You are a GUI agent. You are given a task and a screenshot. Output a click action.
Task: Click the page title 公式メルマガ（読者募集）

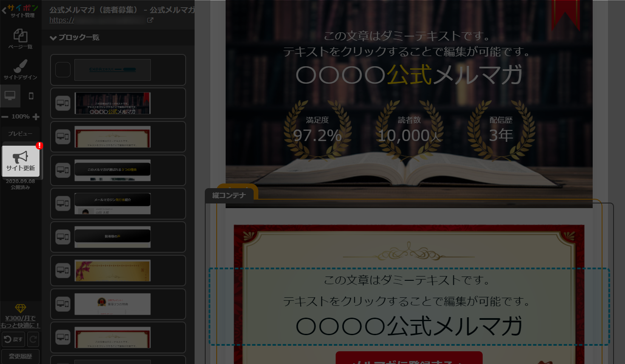(x=93, y=10)
